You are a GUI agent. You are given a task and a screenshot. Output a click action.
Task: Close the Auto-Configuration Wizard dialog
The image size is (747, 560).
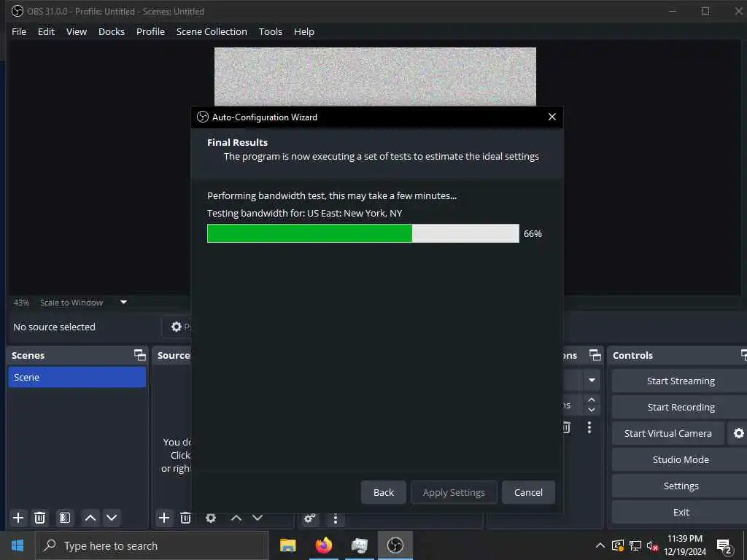[551, 117]
